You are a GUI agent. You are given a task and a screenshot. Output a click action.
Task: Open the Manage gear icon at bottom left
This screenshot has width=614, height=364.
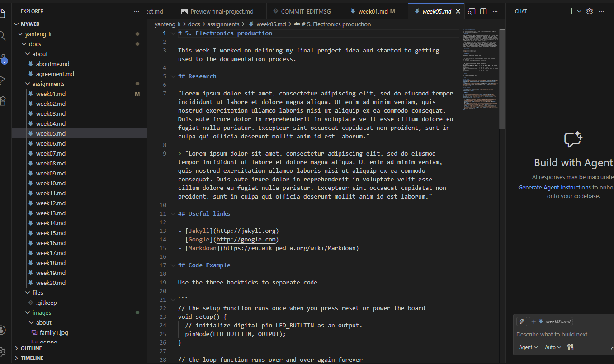(x=4, y=351)
